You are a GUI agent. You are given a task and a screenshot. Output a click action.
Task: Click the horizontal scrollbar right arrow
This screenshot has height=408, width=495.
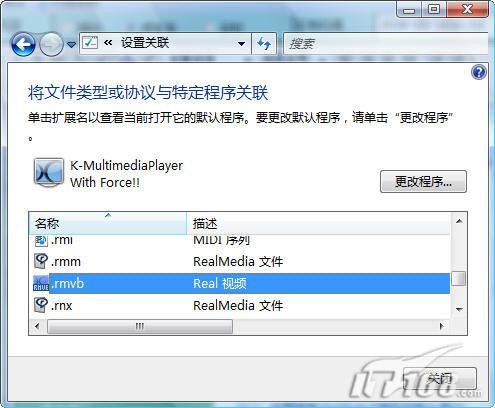[x=442, y=326]
